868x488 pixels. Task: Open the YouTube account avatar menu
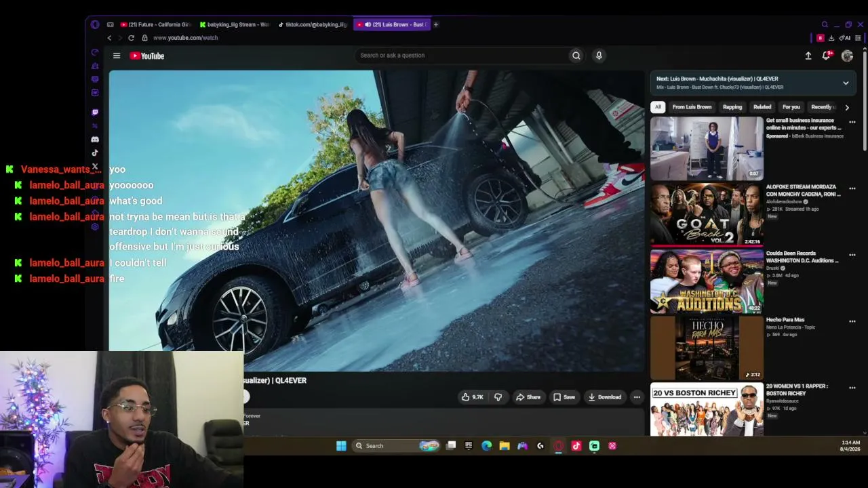point(847,56)
